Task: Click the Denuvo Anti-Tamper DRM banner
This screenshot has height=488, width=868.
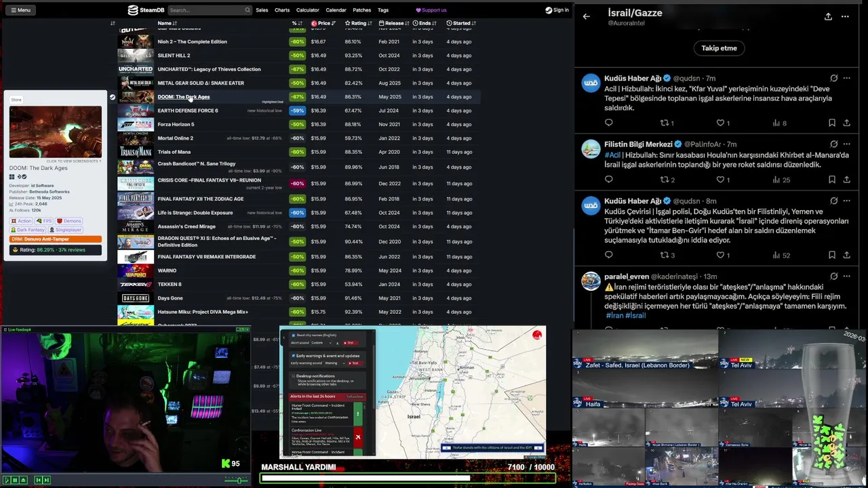Action: (56, 239)
